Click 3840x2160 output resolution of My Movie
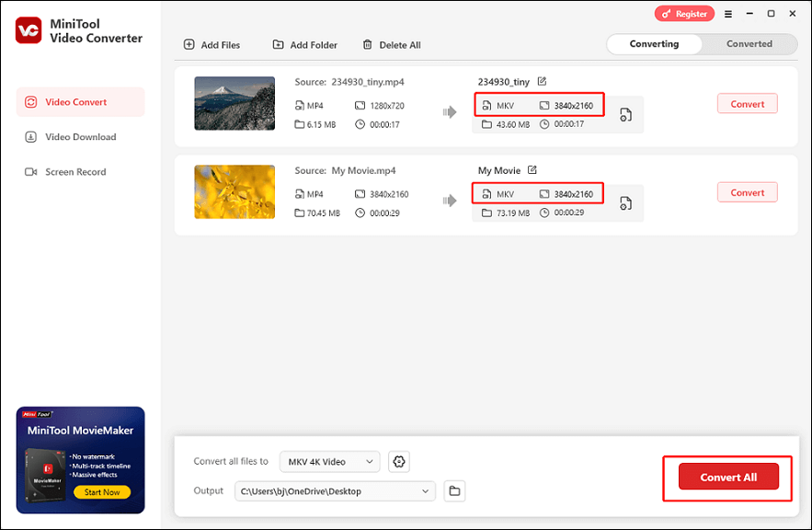Image resolution: width=812 pixels, height=530 pixels. [566, 194]
